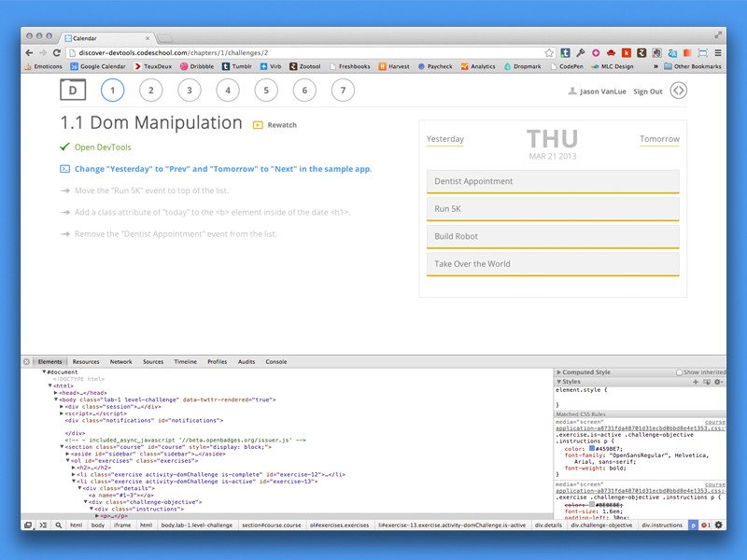Bookmark this page with the star icon
Image resolution: width=747 pixels, height=560 pixels.
549,53
